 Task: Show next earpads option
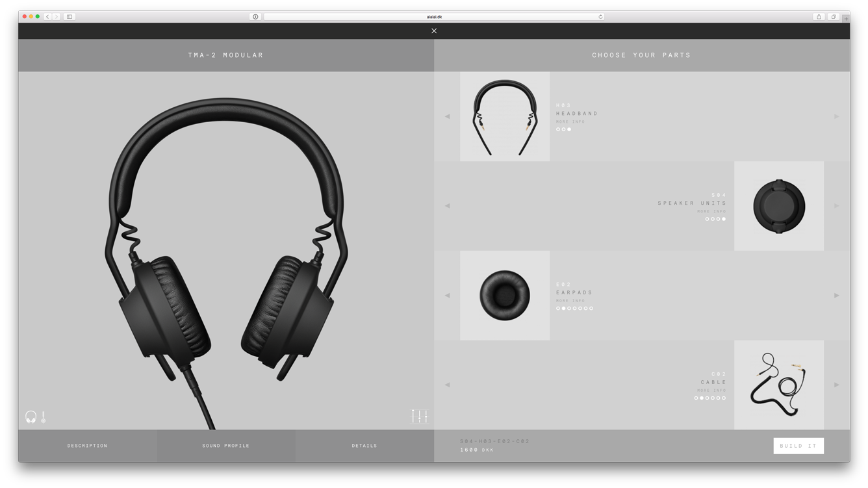[x=837, y=295]
